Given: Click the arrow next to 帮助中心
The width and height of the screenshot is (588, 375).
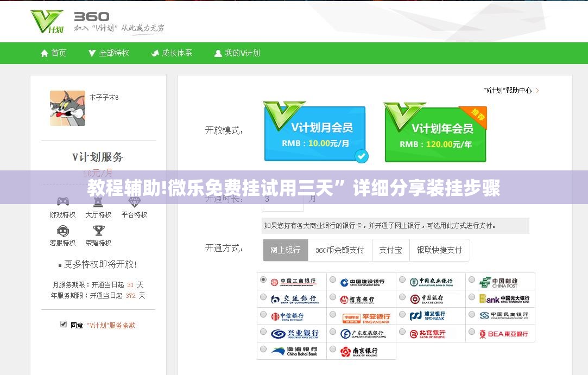Looking at the screenshot, I should point(537,91).
